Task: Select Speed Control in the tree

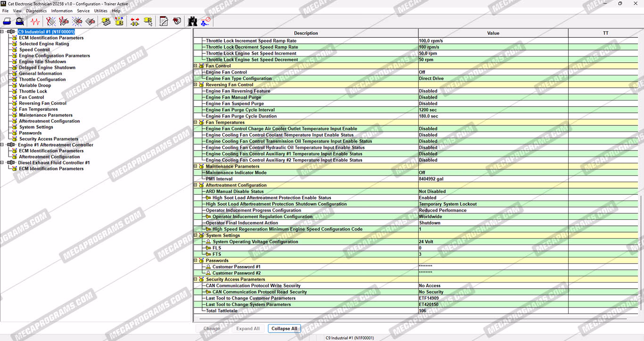Action: click(34, 50)
